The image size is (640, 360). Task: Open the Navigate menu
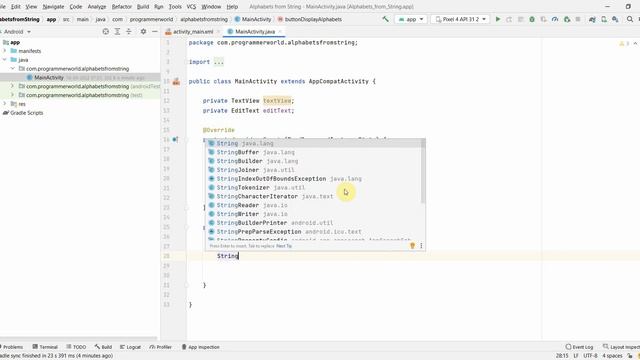pyautogui.click(x=53, y=7)
